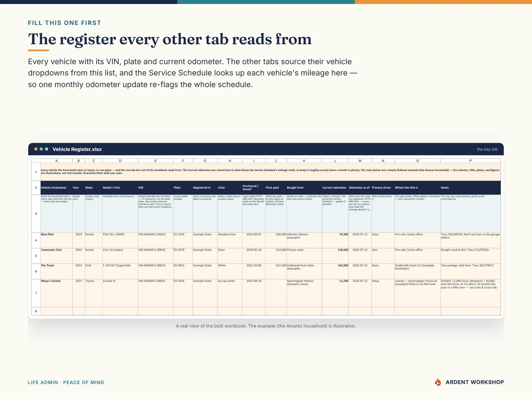Select the VIN-EXAMPLE-00014 cell

click(156, 271)
